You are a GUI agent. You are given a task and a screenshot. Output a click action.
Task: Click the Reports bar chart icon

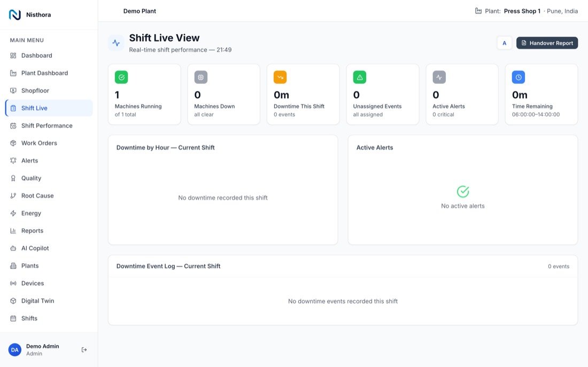13,231
